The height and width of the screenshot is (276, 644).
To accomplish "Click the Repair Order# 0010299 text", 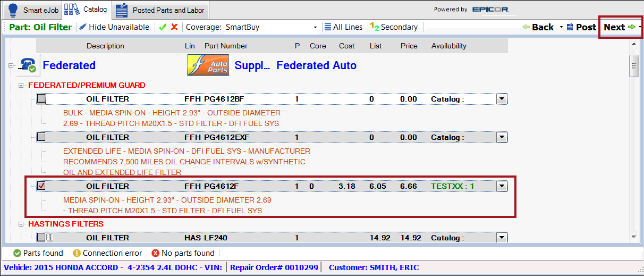I will (274, 267).
